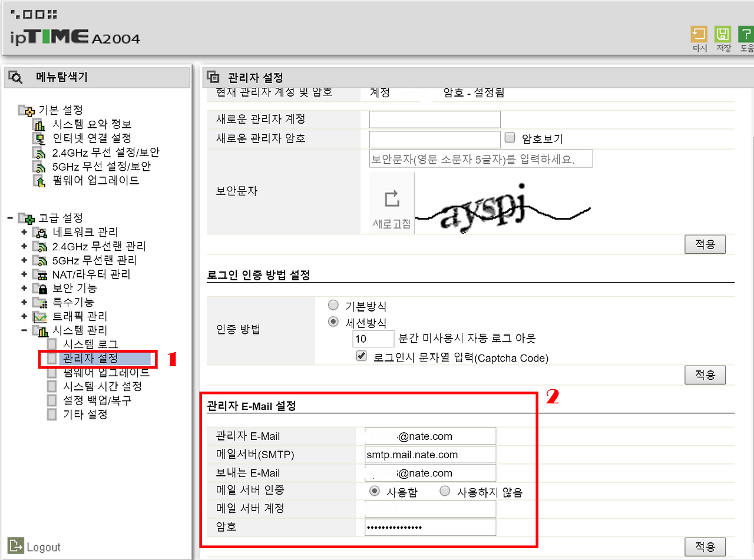Collapse the 시스템 관리 tree node
754x560 pixels.
click(x=24, y=330)
